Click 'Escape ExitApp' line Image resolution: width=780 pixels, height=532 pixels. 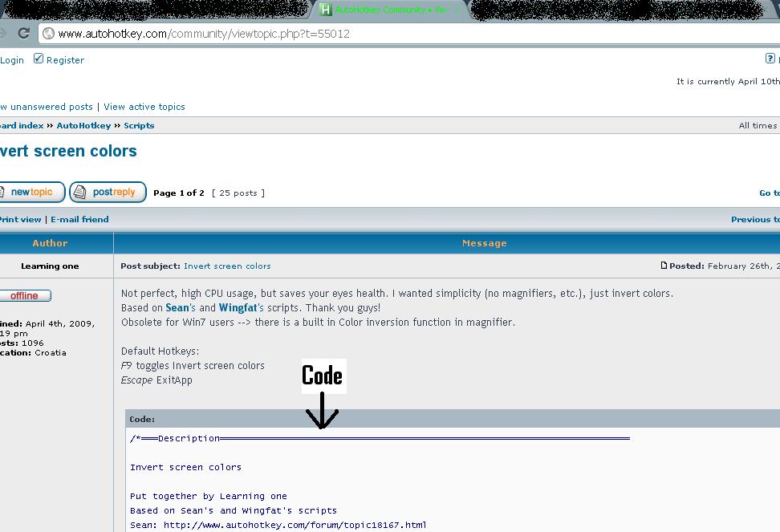tap(156, 380)
